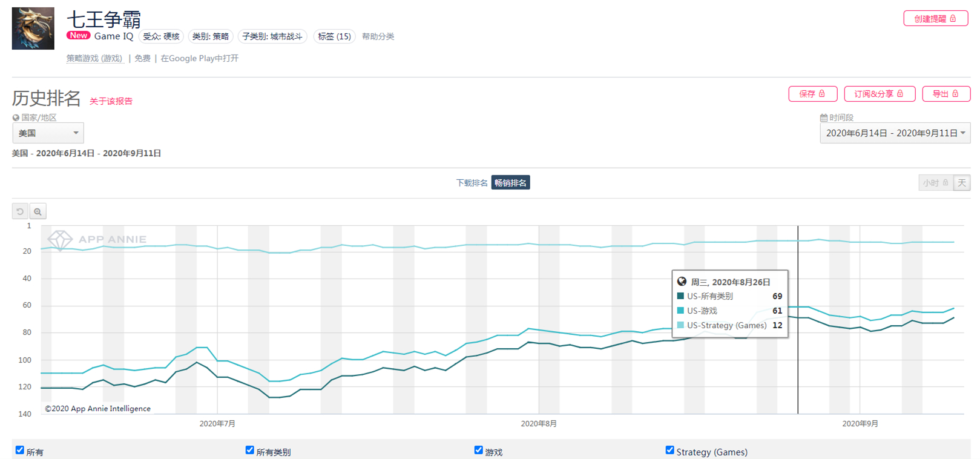The height and width of the screenshot is (459, 980).
Task: Click the calendar icon beside 时间段
Action: tap(824, 117)
